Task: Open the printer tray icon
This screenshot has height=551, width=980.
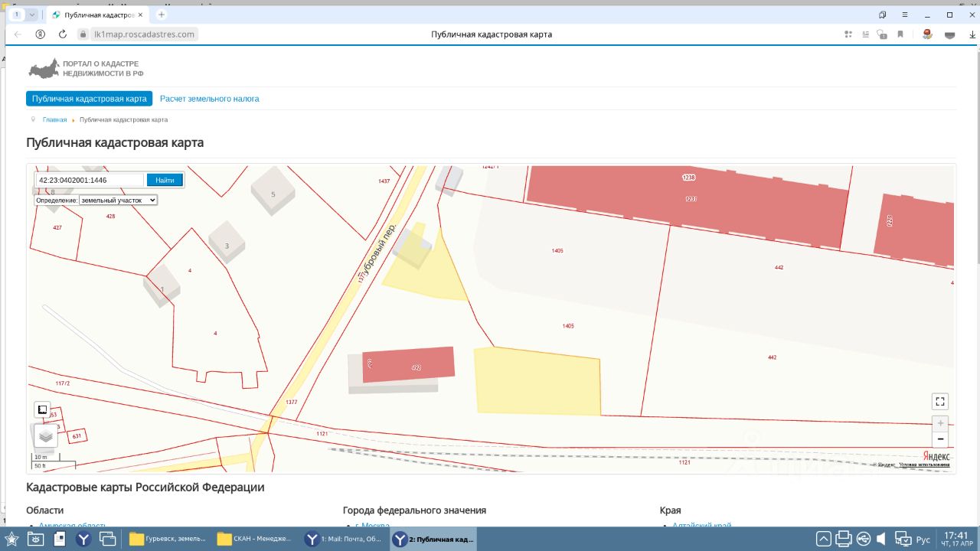Action: click(x=843, y=539)
